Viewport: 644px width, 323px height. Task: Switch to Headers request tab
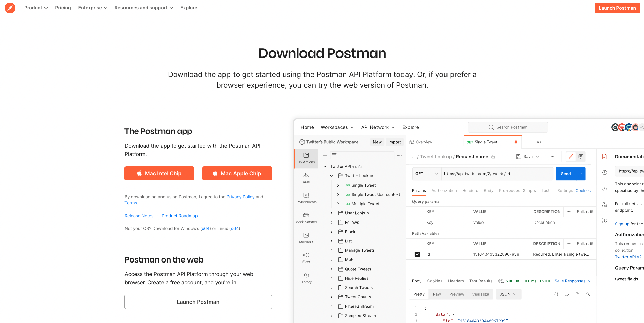470,191
